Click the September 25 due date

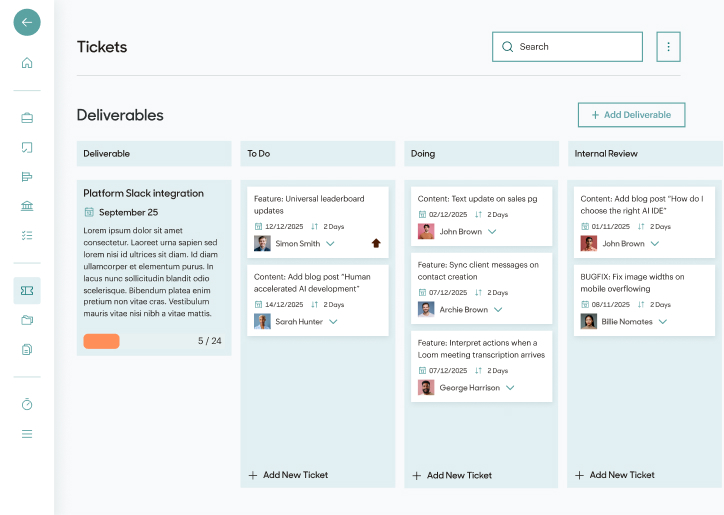128,212
